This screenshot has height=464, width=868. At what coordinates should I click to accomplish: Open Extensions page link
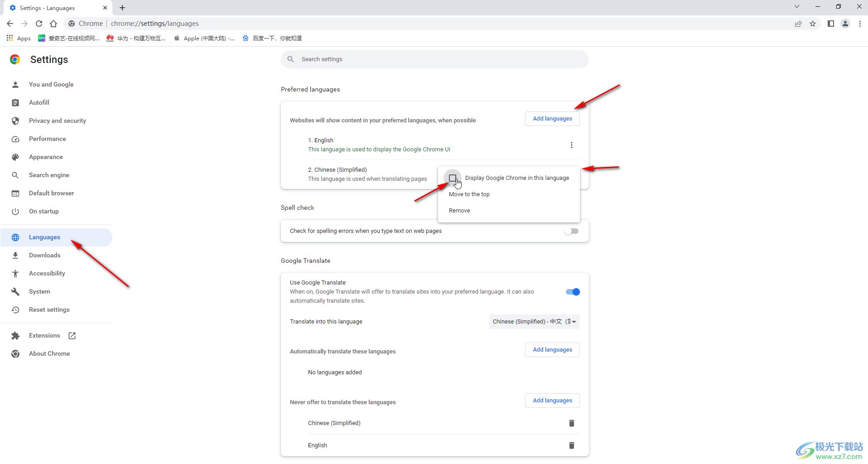(x=44, y=336)
